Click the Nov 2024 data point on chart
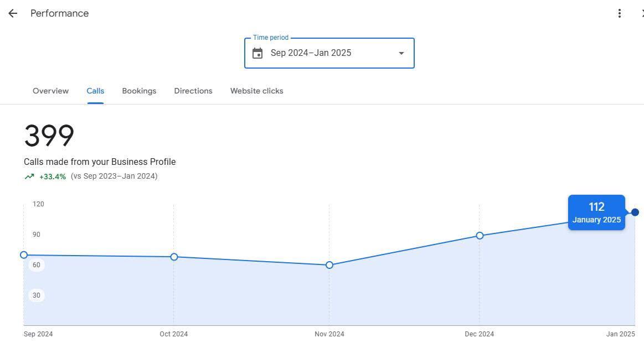This screenshot has width=644, height=348. point(329,265)
